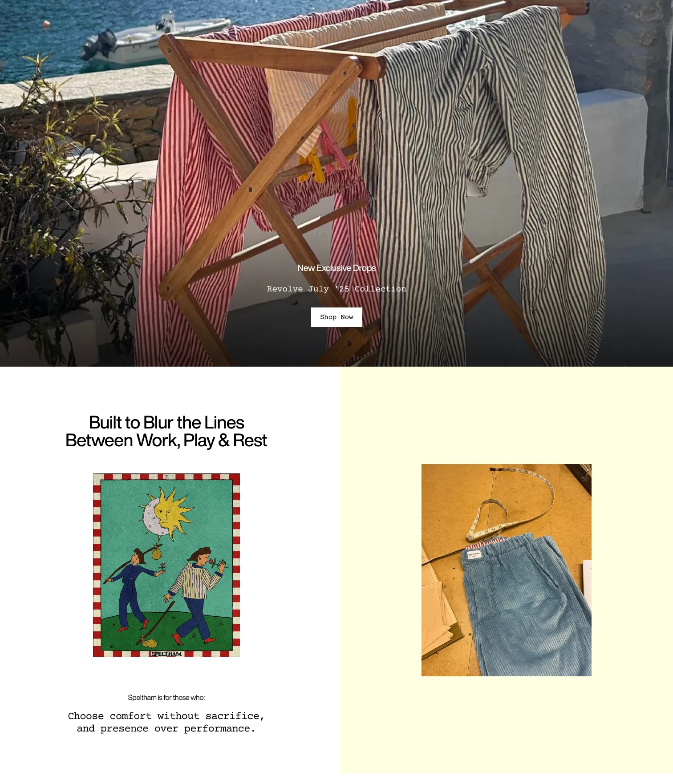673x784 pixels.
Task: Click the Speltham tag on corduroy waistband
Action: 474,554
